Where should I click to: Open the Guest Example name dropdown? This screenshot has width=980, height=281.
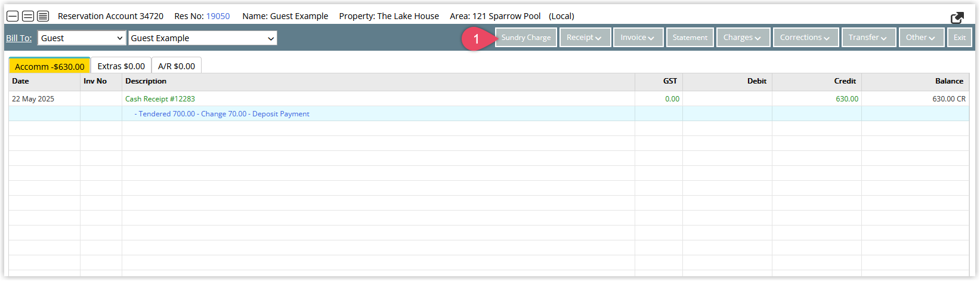tap(203, 38)
